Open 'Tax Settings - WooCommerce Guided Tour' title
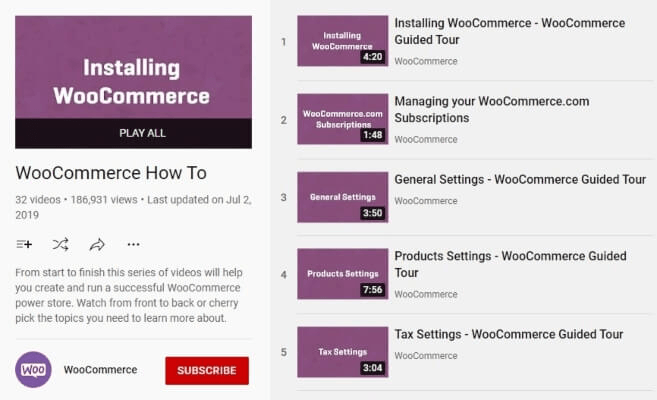Screen dimensions: 657x400 point(509,334)
